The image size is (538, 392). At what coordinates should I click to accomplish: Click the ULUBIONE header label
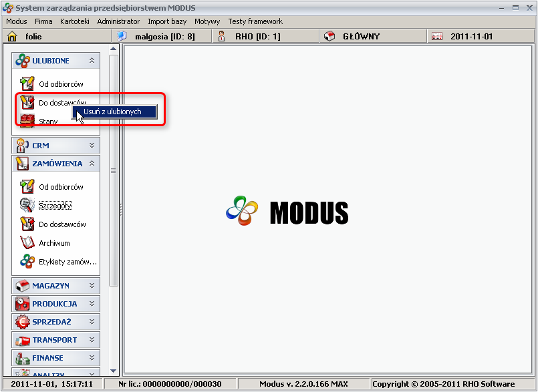pos(51,61)
